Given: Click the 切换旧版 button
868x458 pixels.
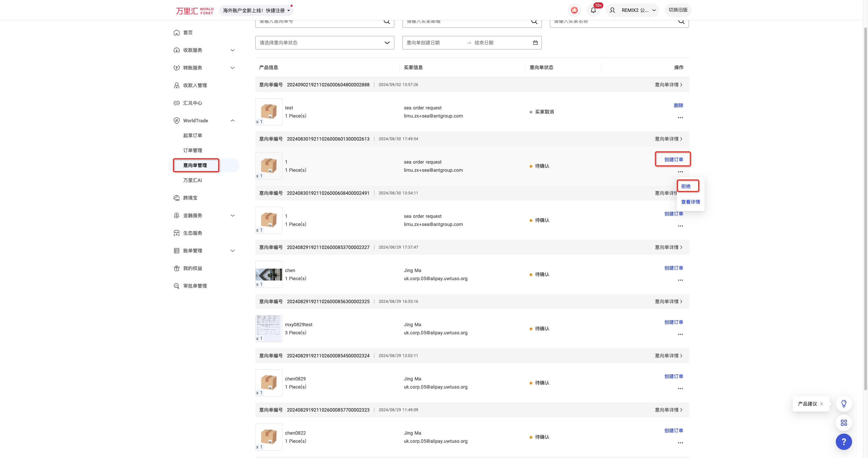Looking at the screenshot, I should [x=678, y=10].
